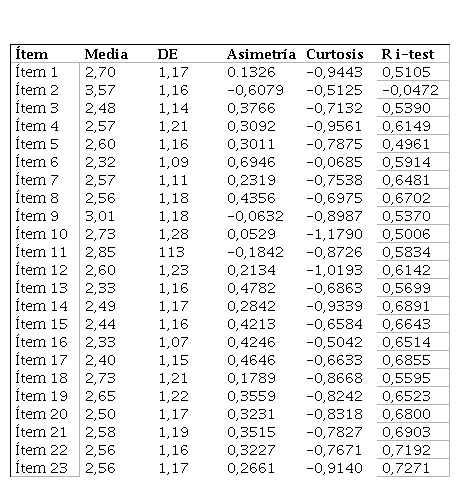Select Ítem 23 R i-test value 0,7271
This screenshot has width=460, height=482.
pos(406,468)
